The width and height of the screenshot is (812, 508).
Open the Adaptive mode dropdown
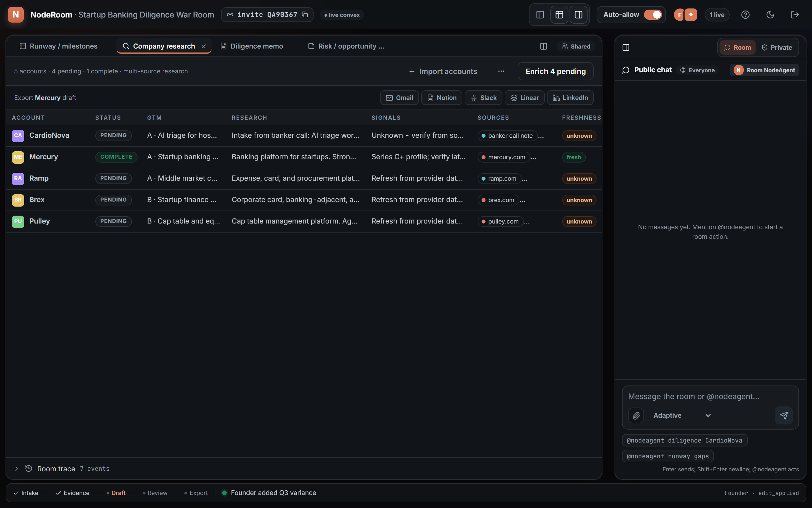coord(682,416)
